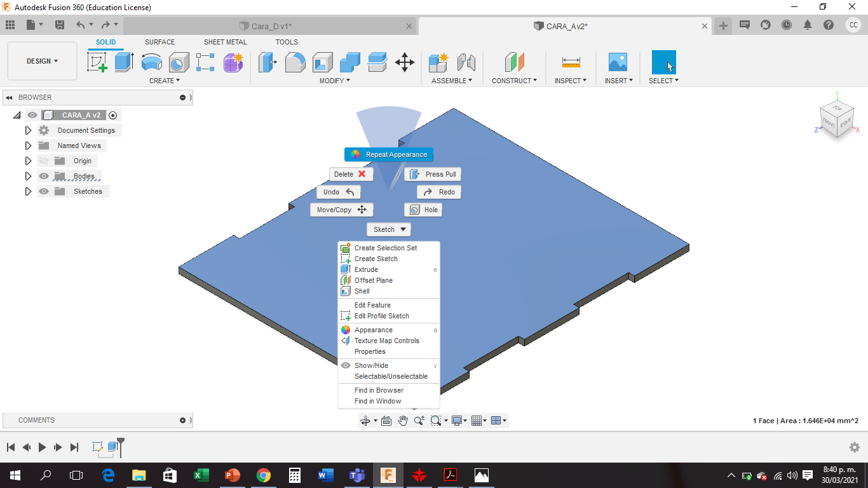Screen dimensions: 868x488
Task: Toggle visibility of CARA_A v2 component
Action: click(32, 115)
